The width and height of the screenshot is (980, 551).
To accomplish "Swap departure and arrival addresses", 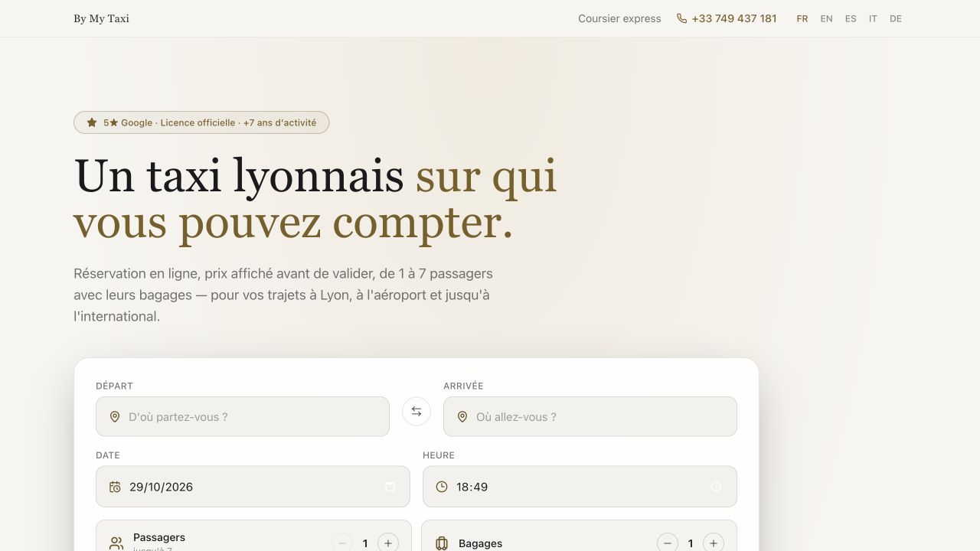I will tap(416, 412).
